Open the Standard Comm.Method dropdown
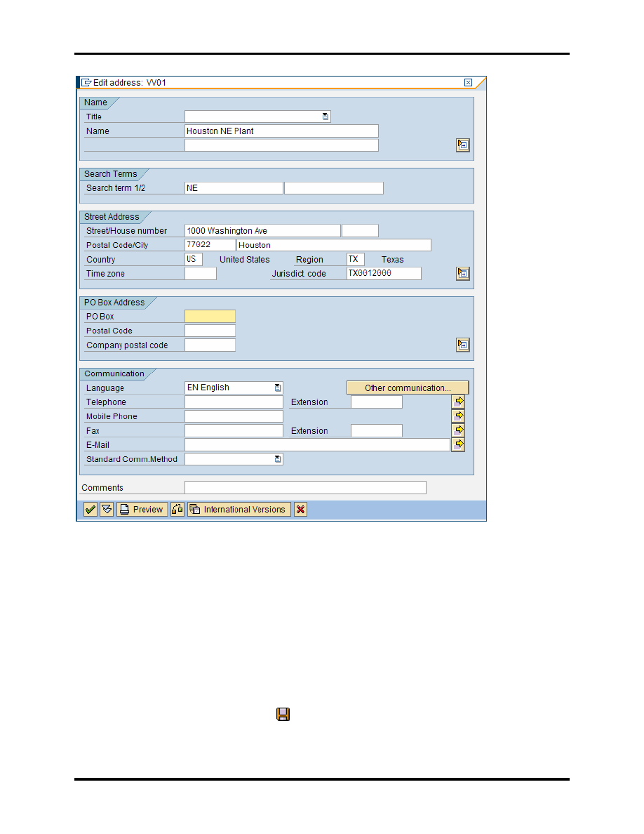This screenshot has width=644, height=834. tap(278, 459)
